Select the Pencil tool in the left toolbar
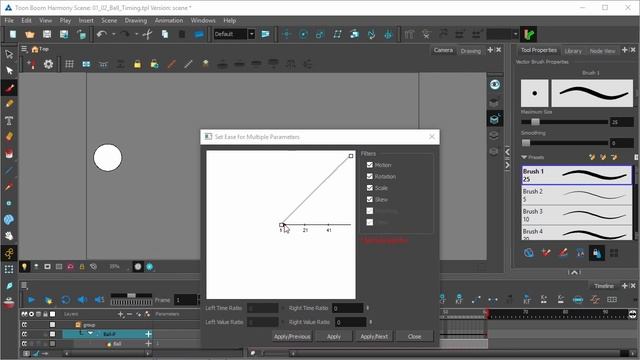 point(9,104)
